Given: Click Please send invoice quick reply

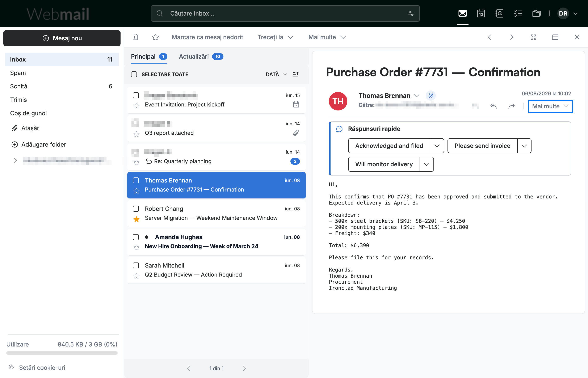Looking at the screenshot, I should point(482,146).
